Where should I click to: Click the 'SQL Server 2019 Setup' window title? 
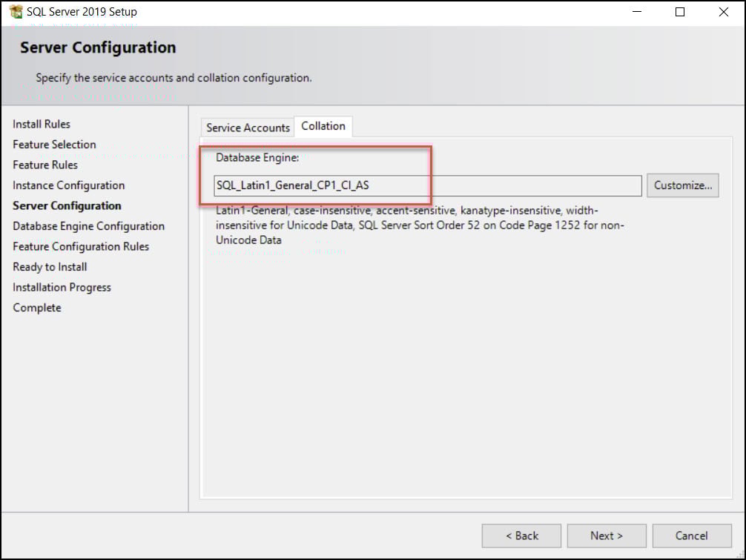click(x=82, y=12)
